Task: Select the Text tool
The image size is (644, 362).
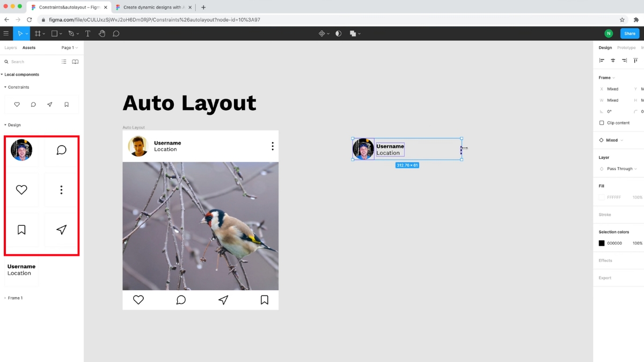Action: click(x=88, y=33)
